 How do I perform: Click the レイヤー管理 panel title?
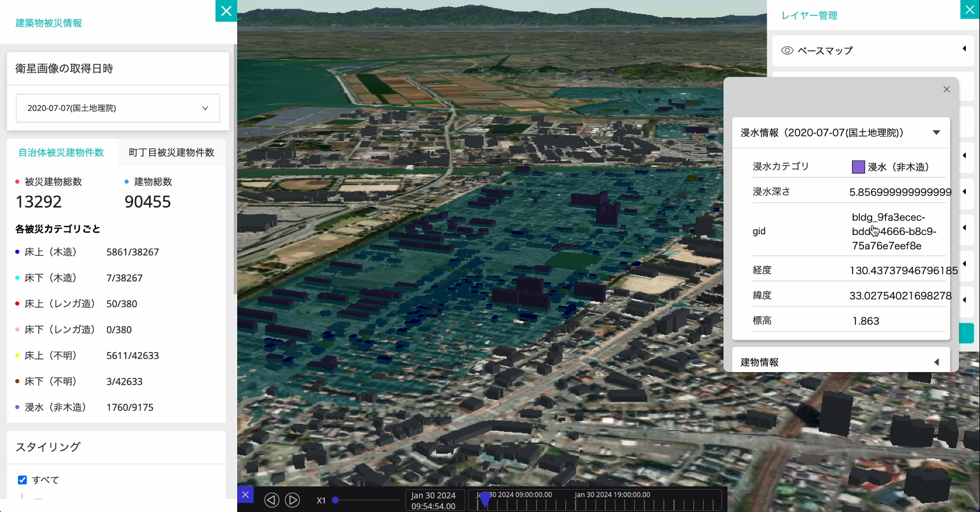tap(809, 15)
